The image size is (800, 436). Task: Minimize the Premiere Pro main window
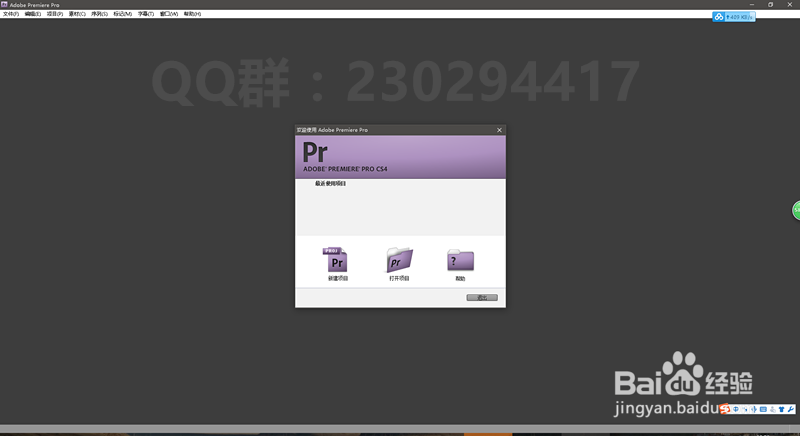point(752,5)
